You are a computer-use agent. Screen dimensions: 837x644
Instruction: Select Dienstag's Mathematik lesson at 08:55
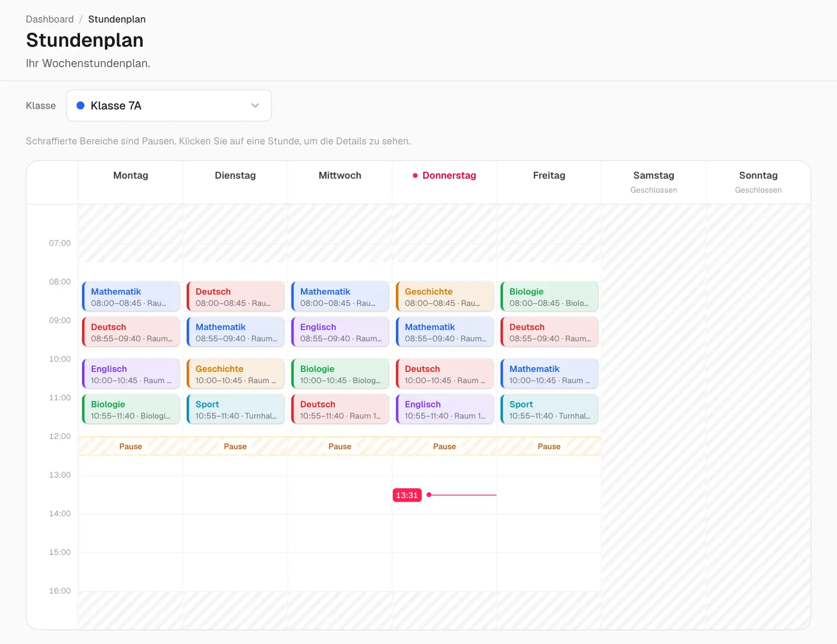236,332
